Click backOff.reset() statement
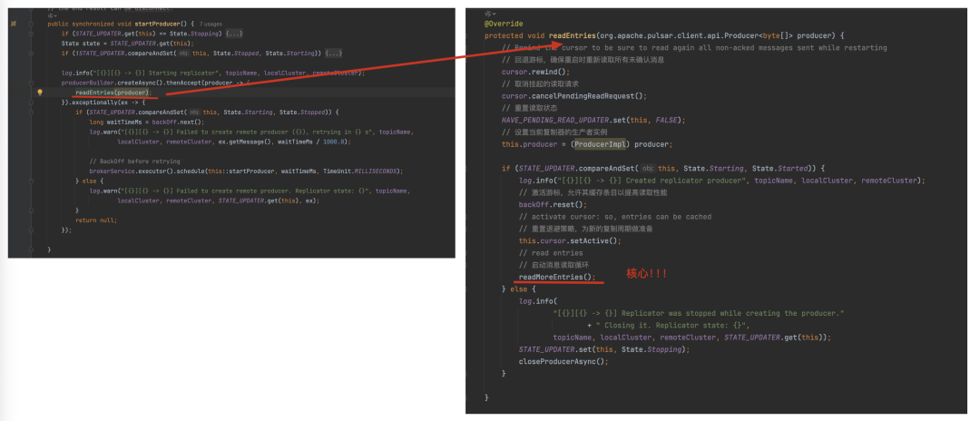Viewport: 980px width, 421px height. [x=554, y=204]
